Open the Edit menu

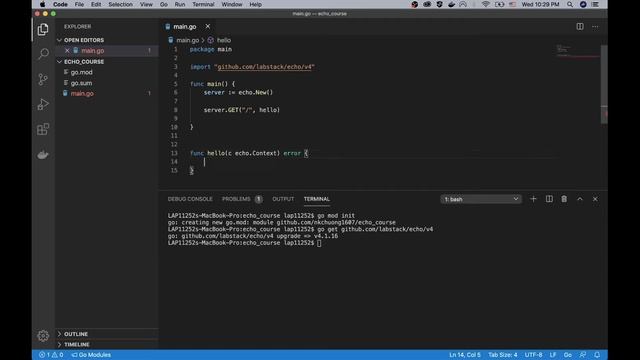tap(96, 4)
